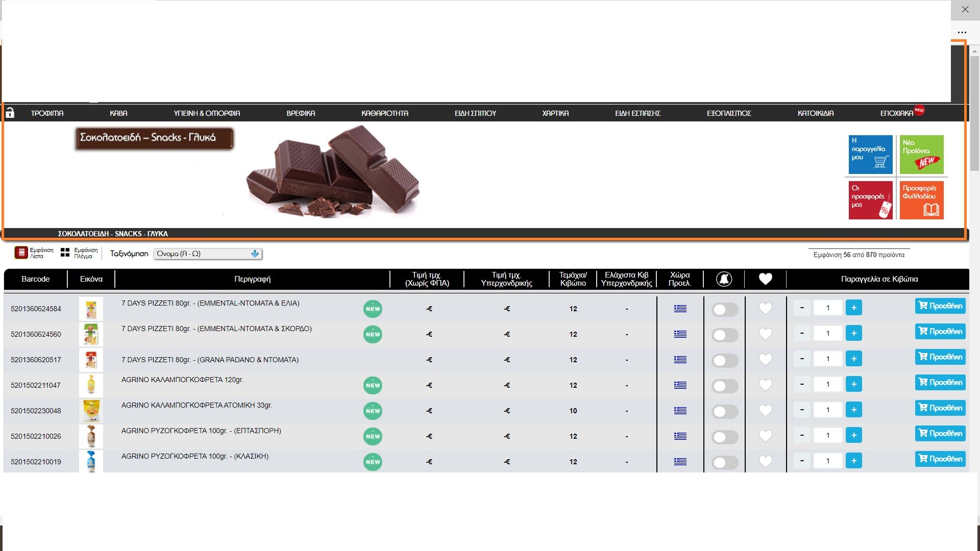Favorite AGRINO ΚΑΛΑΜΠΟΓΚΟΦΡΕΤΑ 120gr heart
The width and height of the screenshot is (980, 551).
coord(765,385)
